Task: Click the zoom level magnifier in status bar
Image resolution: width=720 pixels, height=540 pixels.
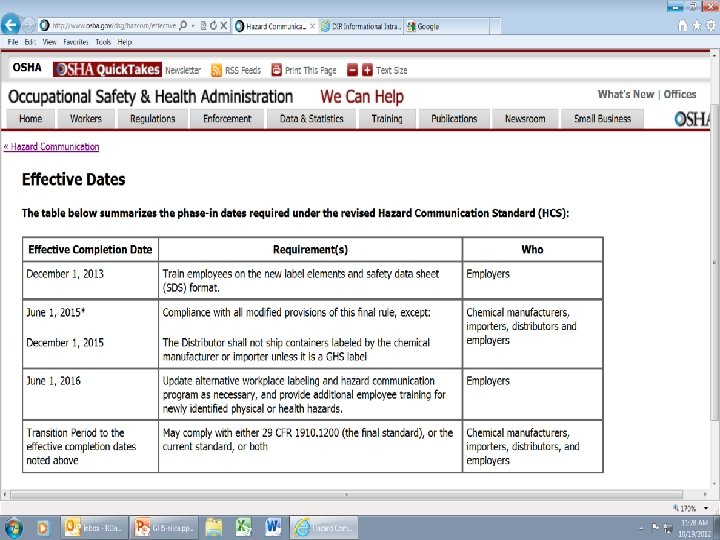Action: pos(676,508)
